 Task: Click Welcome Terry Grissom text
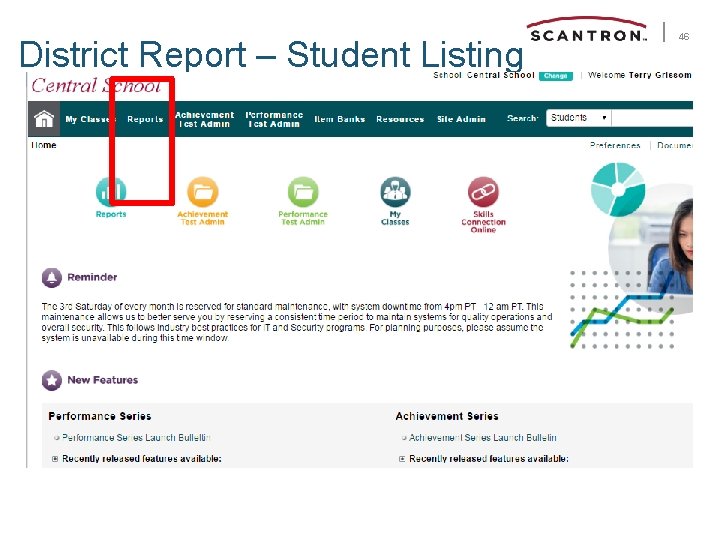pos(640,75)
